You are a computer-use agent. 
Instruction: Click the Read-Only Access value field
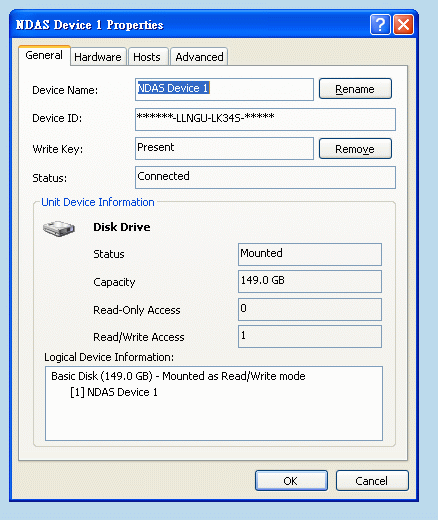310,309
